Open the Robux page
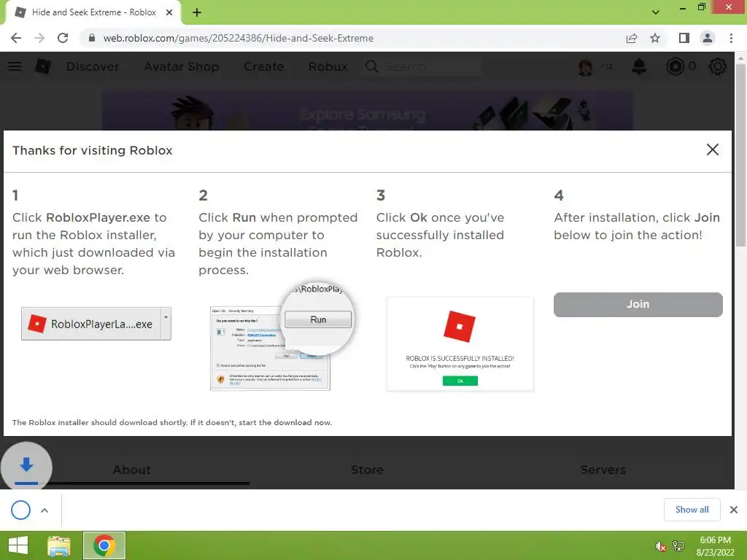Viewport: 747px width, 560px height. (328, 66)
